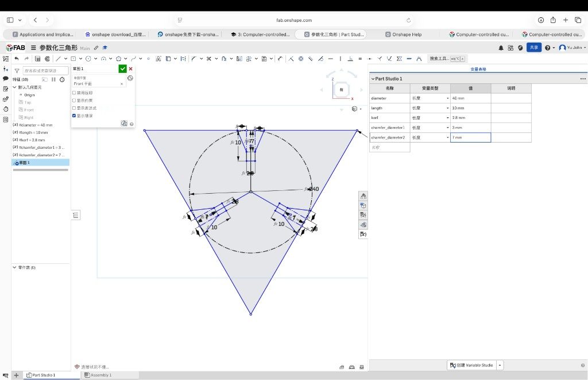Apply the Midpoint constraint tool

tap(370, 59)
